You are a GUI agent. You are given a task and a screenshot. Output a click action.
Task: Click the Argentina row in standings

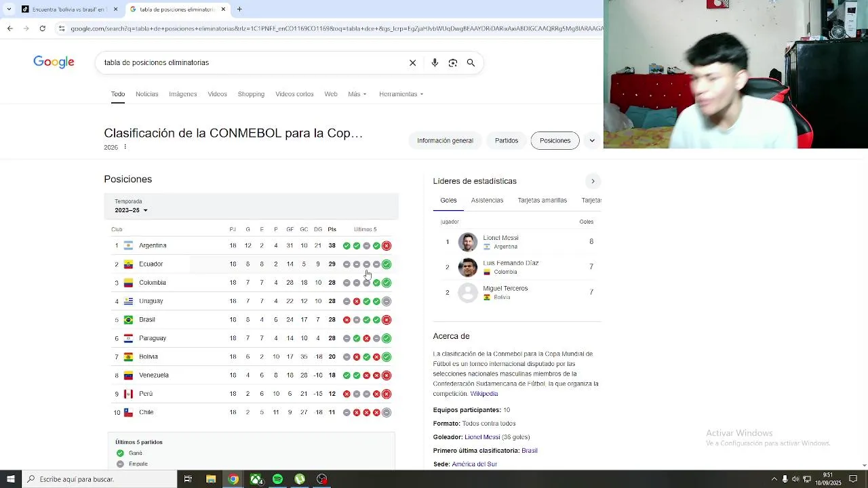[252, 245]
